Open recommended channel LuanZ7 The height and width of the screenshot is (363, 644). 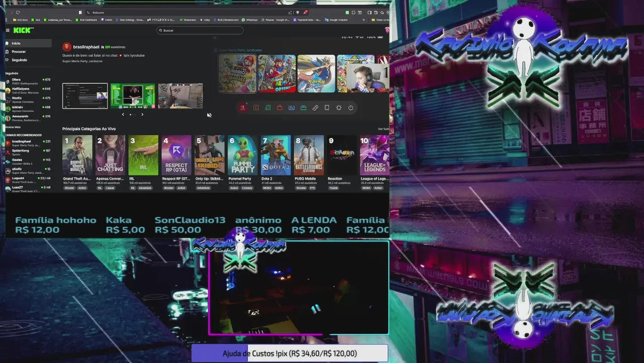point(28,189)
